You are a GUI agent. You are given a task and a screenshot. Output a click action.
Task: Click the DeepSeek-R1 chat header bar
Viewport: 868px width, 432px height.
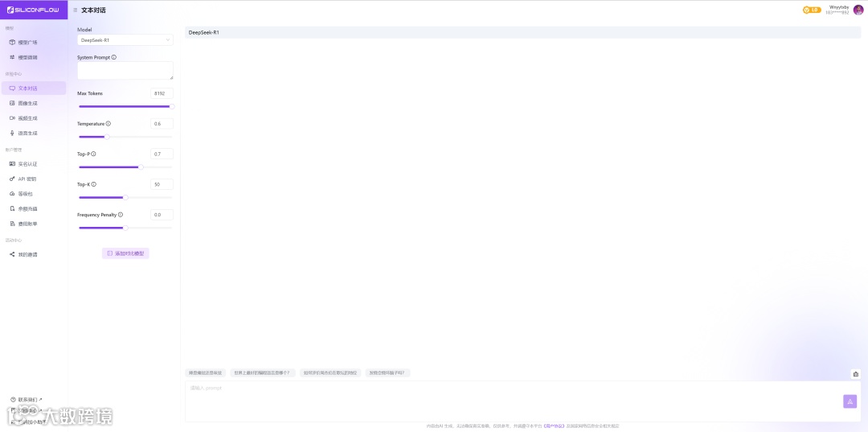coord(522,33)
